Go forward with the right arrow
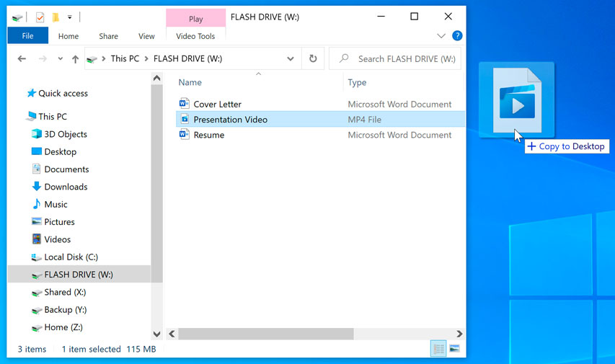The width and height of the screenshot is (615, 364). tap(43, 59)
